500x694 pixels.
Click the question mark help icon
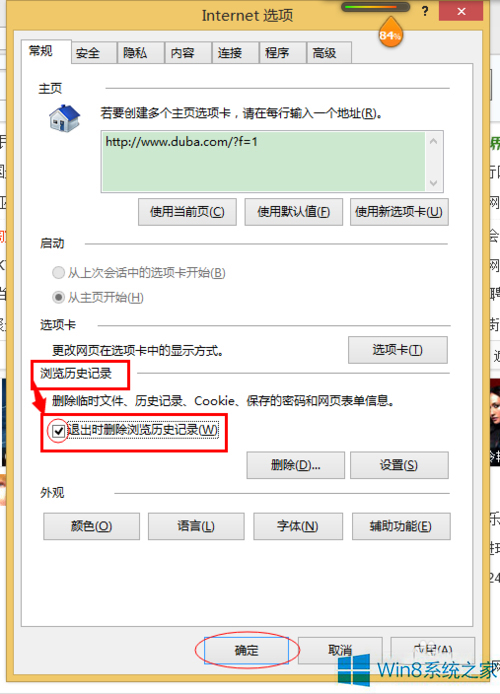pos(425,12)
